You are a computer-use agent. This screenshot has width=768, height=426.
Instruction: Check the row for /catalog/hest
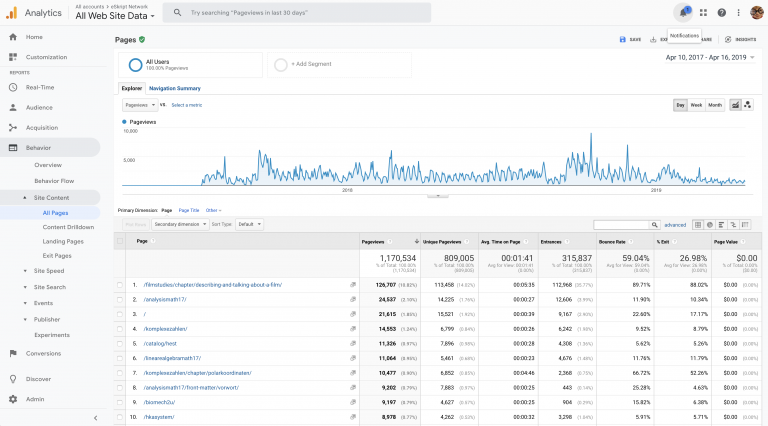pos(120,343)
